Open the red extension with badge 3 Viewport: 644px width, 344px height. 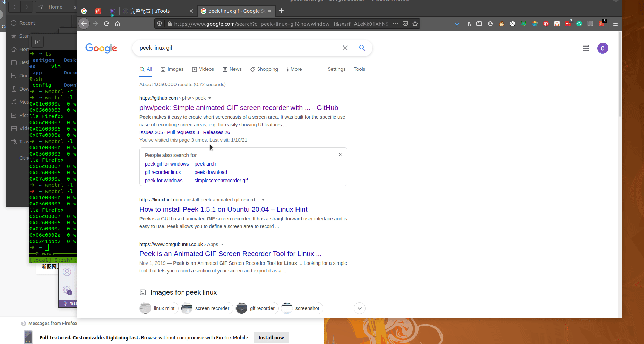568,23
